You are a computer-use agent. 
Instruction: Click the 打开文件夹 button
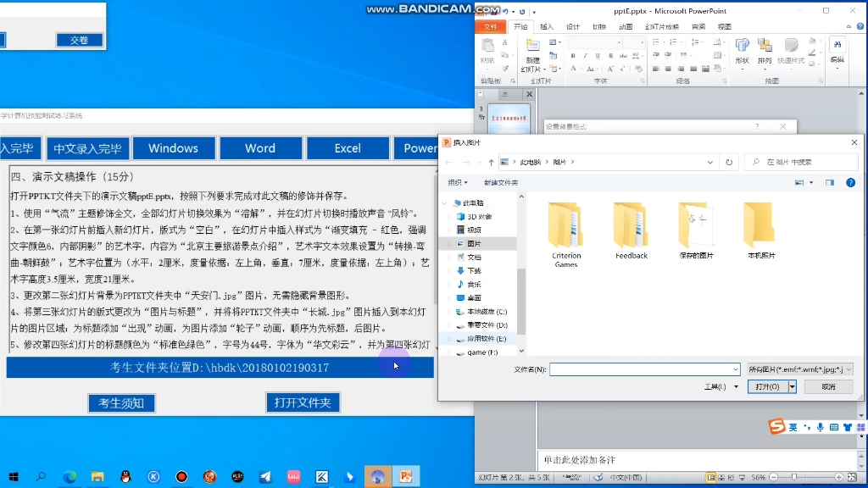click(x=303, y=403)
